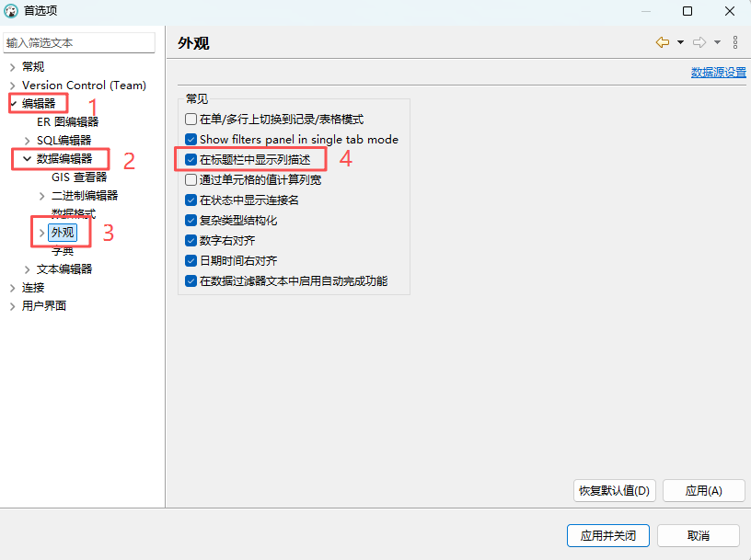Open the forward history dropdown arrow
Image resolution: width=751 pixels, height=560 pixels.
click(x=717, y=42)
